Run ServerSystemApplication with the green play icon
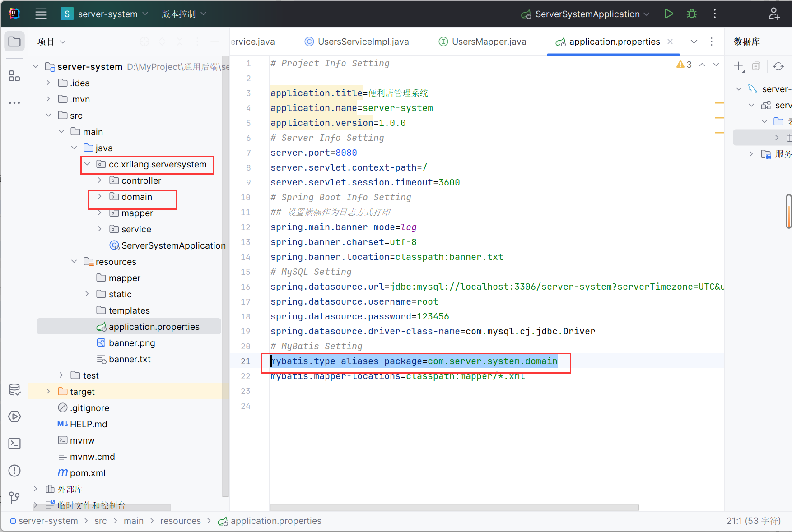 (669, 14)
